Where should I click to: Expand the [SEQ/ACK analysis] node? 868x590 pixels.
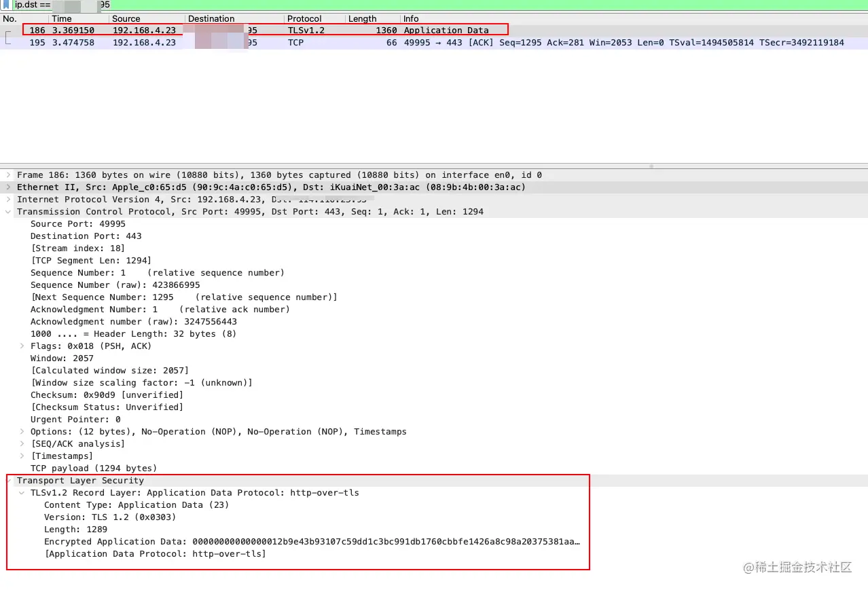(22, 444)
